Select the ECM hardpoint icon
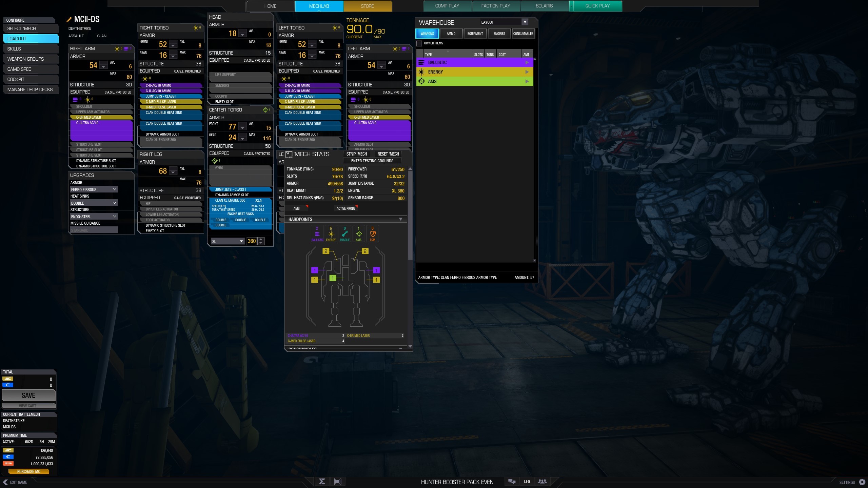Image resolution: width=868 pixels, height=488 pixels. pyautogui.click(x=373, y=233)
